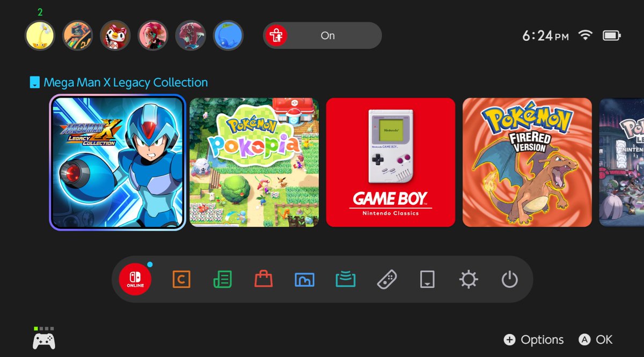Open the Controllers icon
Screen dimensions: 644x357
click(x=387, y=279)
